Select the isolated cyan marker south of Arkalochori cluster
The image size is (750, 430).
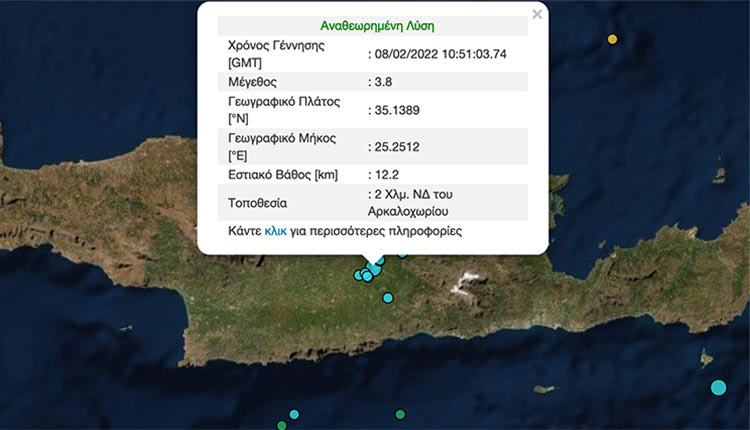tap(388, 298)
